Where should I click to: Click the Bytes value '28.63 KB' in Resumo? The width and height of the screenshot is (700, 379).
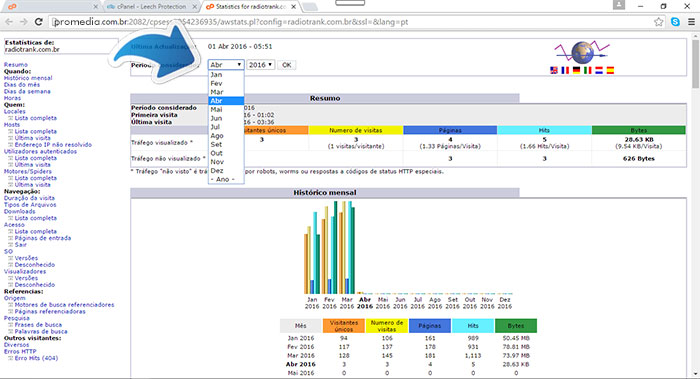pos(639,139)
